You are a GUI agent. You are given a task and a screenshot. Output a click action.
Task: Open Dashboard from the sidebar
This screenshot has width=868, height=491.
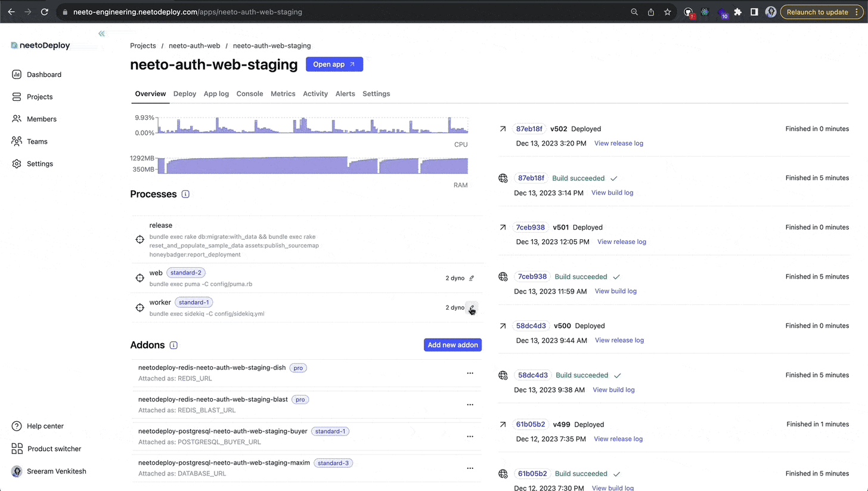[x=37, y=75]
